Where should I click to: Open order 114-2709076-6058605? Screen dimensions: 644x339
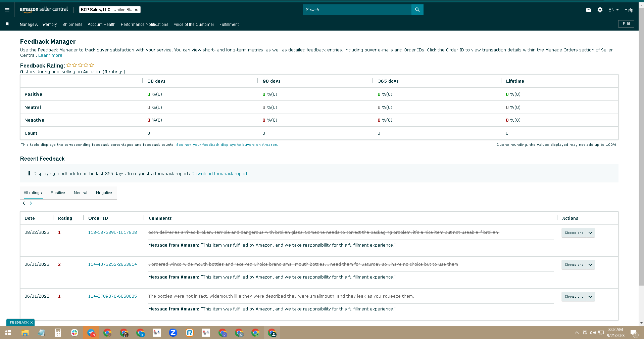click(112, 296)
